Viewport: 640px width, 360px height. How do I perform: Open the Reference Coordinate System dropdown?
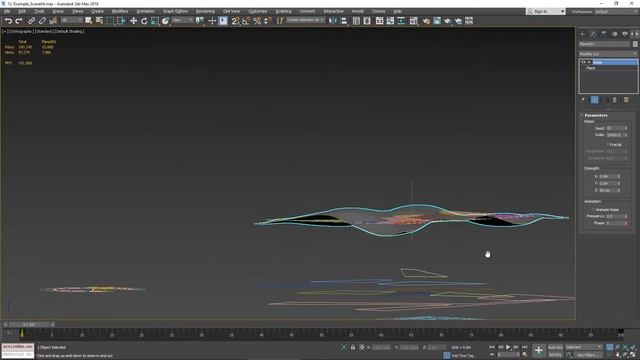coord(182,20)
